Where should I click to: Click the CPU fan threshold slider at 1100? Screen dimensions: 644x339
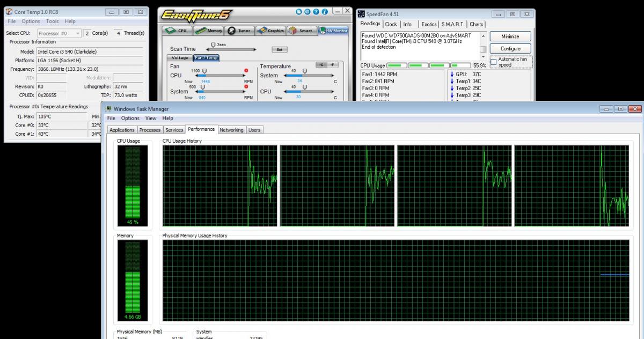204,70
